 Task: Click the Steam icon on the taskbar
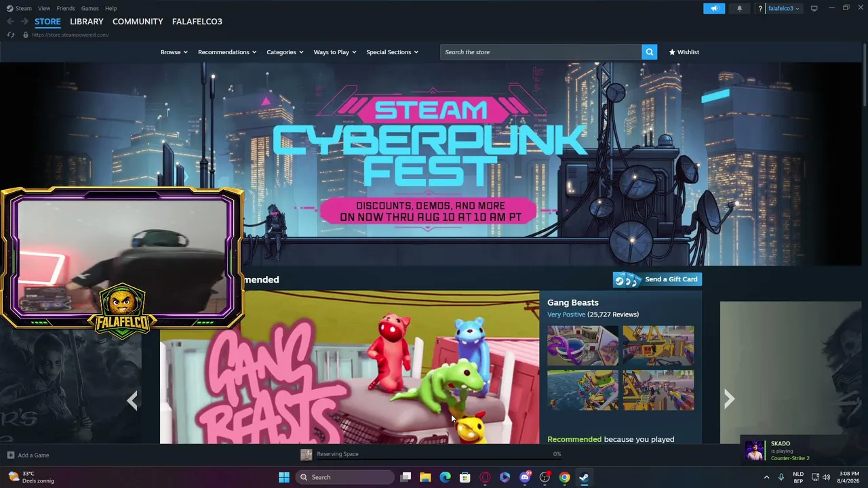point(584,477)
